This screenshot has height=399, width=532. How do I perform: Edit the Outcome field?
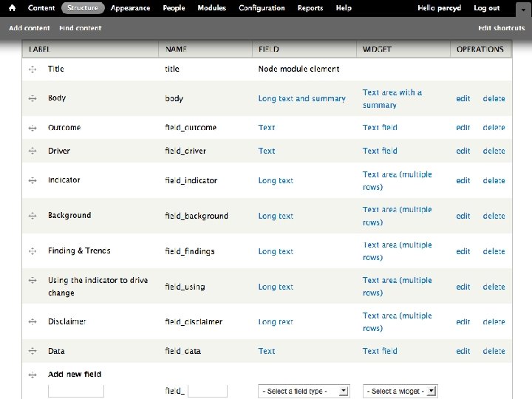point(463,128)
